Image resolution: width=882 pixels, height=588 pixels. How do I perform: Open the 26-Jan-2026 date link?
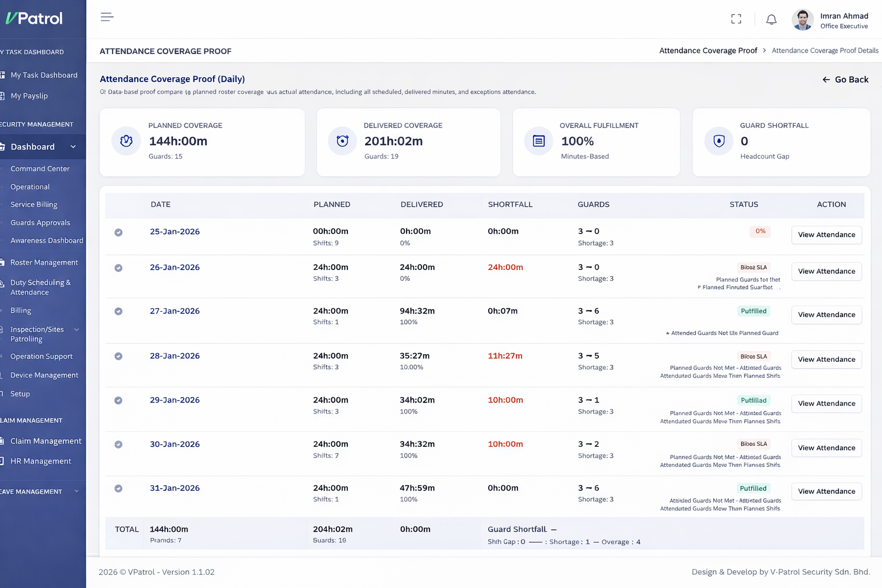[175, 267]
